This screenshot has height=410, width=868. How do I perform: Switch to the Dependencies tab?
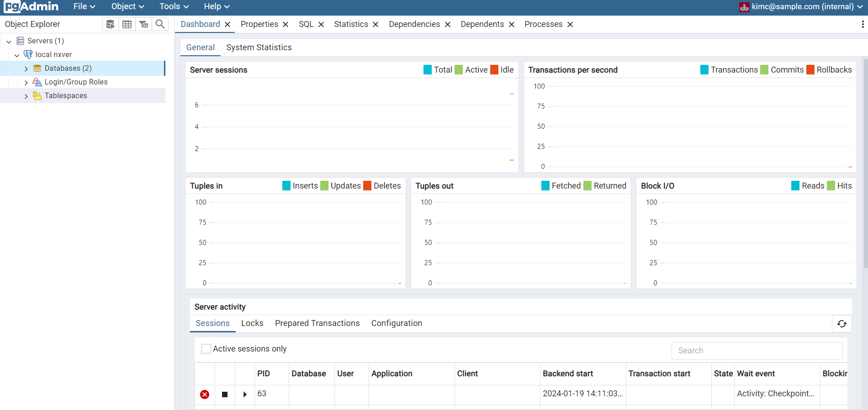pyautogui.click(x=414, y=24)
